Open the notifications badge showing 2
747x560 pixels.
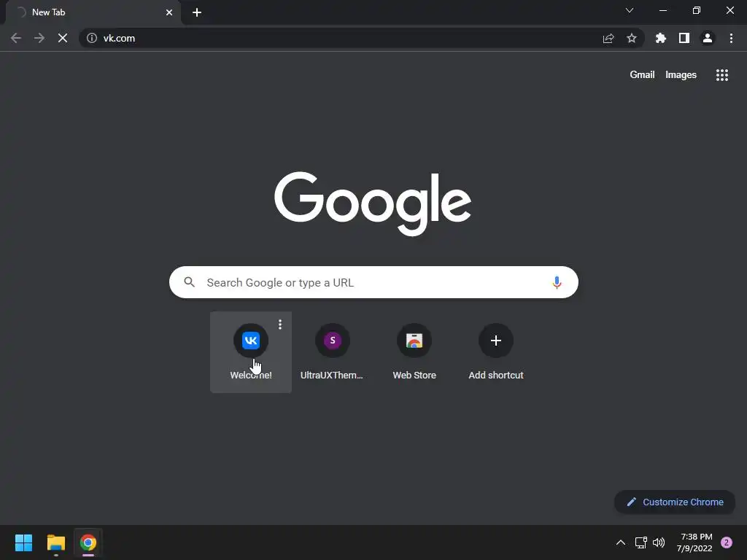click(x=727, y=542)
